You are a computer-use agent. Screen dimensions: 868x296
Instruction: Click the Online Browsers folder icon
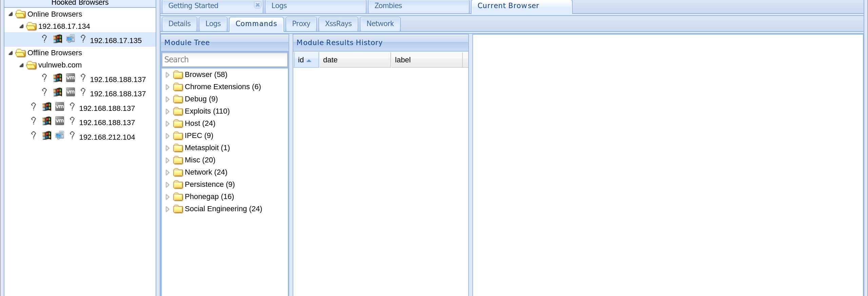(20, 14)
